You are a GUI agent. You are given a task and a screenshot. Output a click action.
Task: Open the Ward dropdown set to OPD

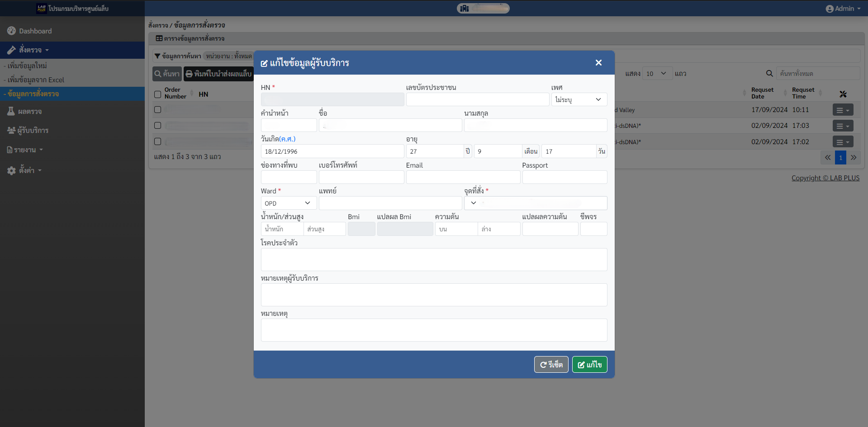[288, 203]
